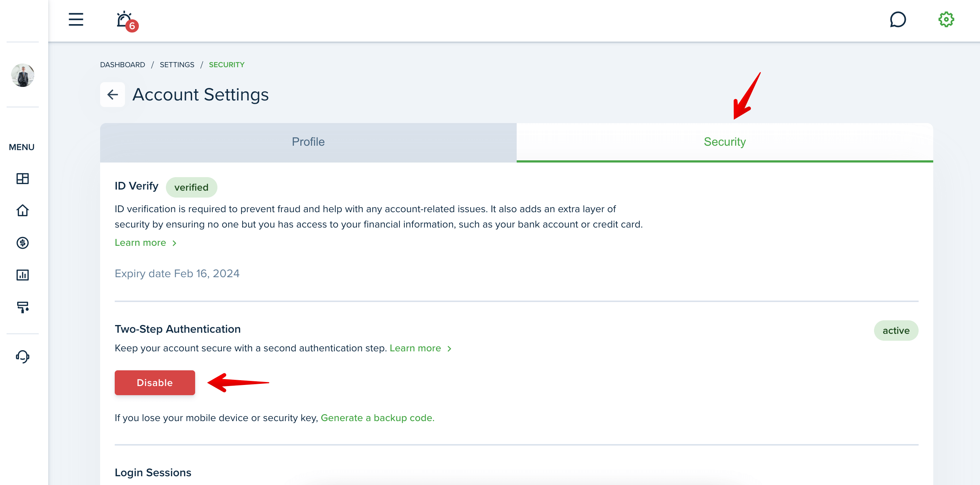Switch to the Profile tab
980x485 pixels.
308,142
